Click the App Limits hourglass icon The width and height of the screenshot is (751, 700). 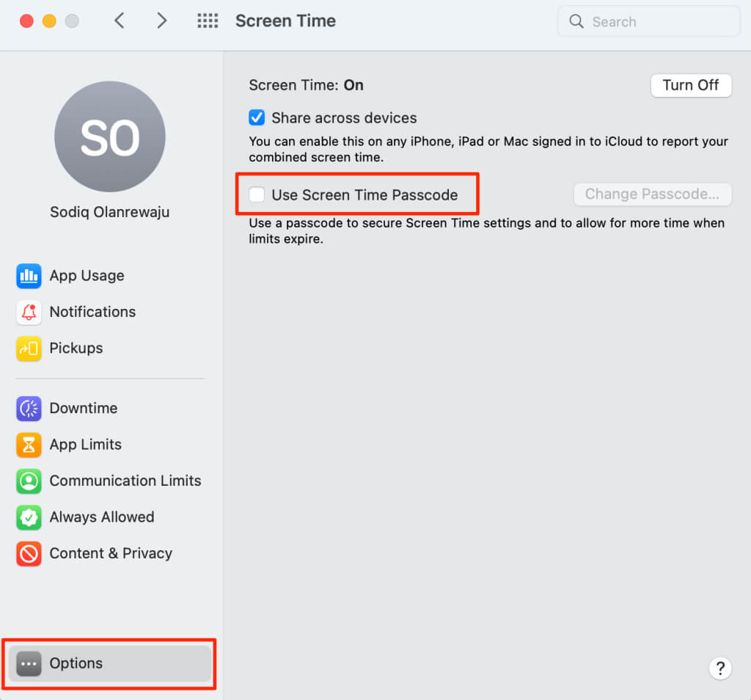[29, 445]
